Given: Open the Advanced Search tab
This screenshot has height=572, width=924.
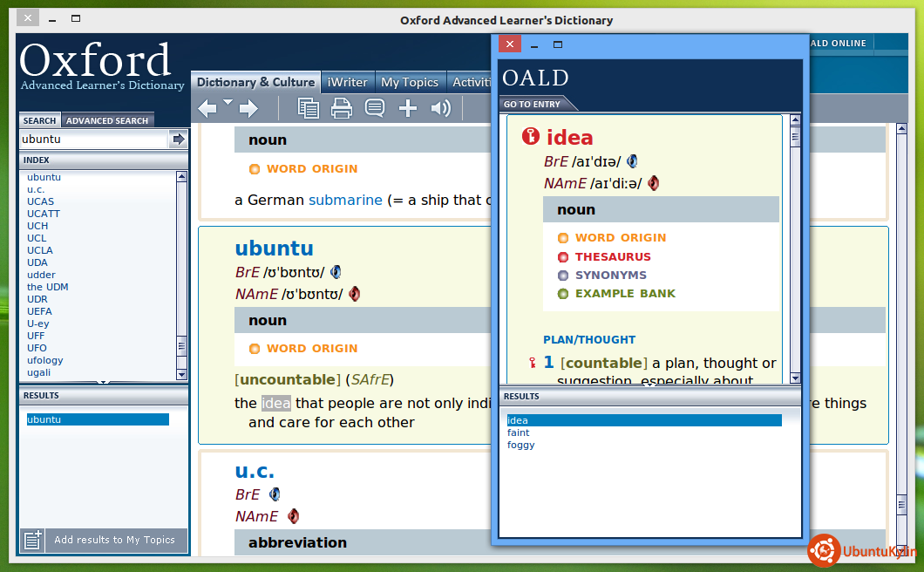Looking at the screenshot, I should click(x=107, y=120).
